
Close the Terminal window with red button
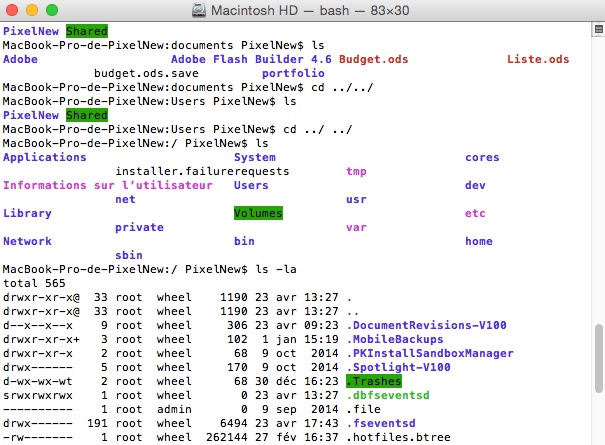click(x=13, y=10)
